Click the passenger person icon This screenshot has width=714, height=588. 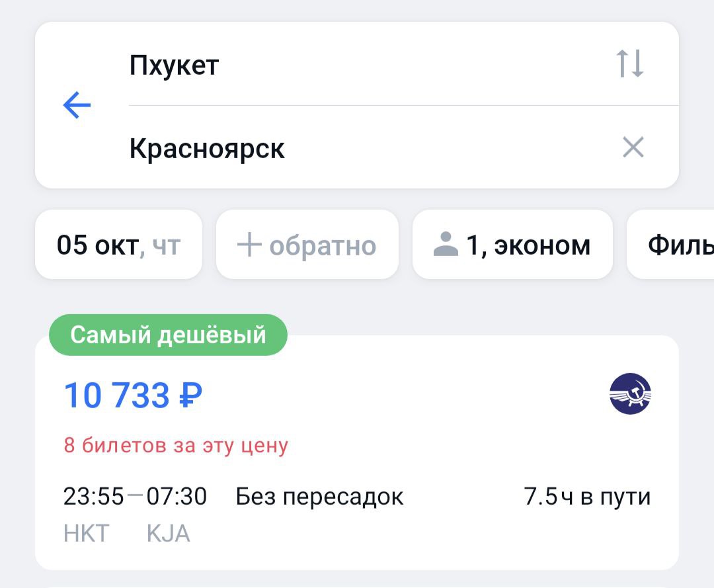(x=446, y=245)
